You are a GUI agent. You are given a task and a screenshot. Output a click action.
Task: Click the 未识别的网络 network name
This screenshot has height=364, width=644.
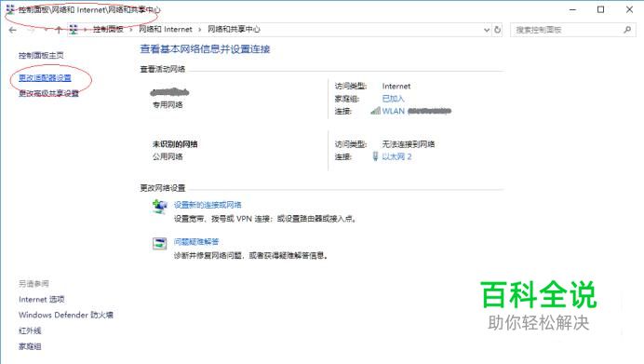(x=175, y=144)
